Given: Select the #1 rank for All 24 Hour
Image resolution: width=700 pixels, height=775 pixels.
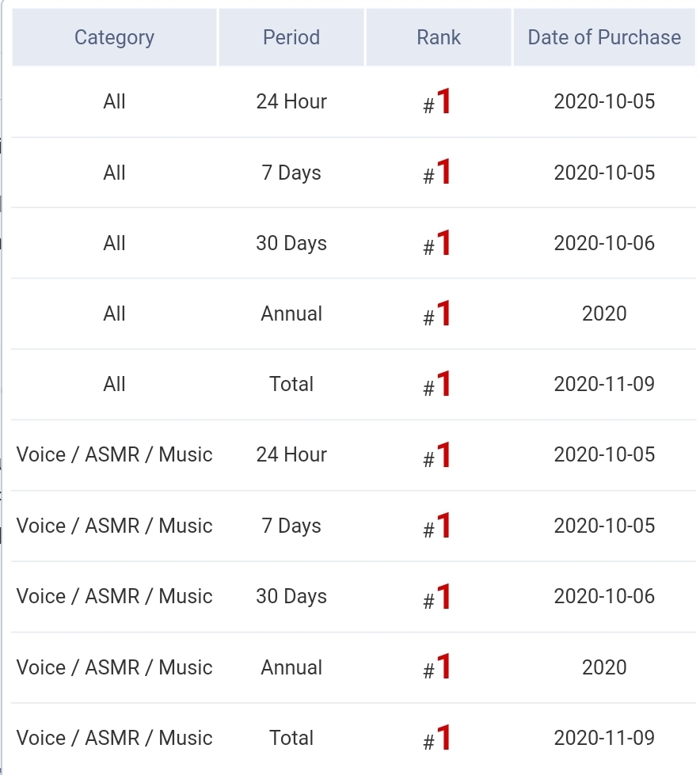Looking at the screenshot, I should 438,102.
